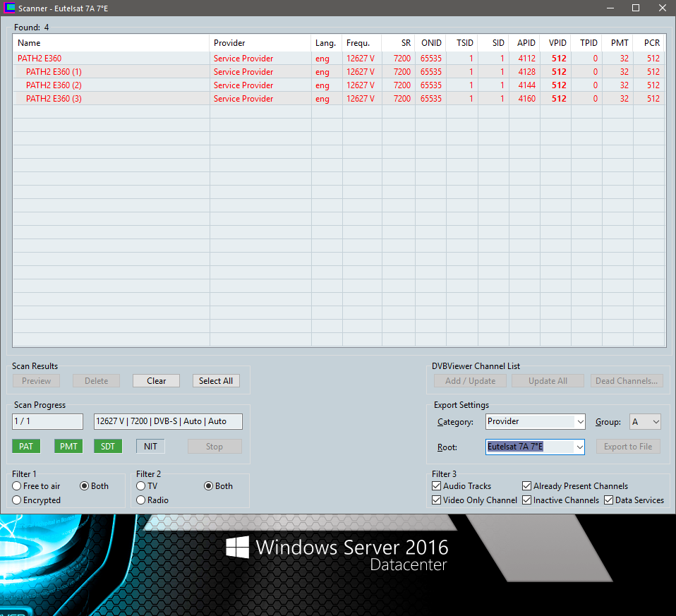Click APID value 4128
This screenshot has height=616, width=676.
click(x=527, y=71)
